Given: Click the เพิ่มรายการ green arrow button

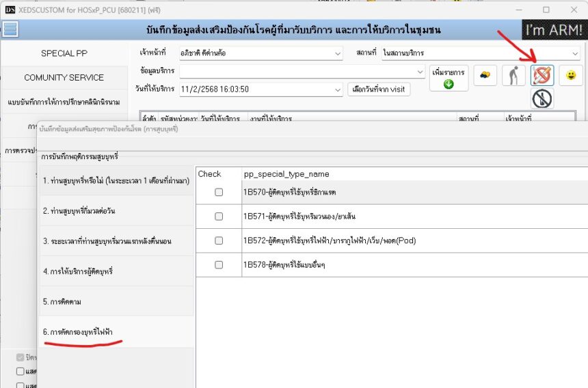Looking at the screenshot, I should 449,78.
